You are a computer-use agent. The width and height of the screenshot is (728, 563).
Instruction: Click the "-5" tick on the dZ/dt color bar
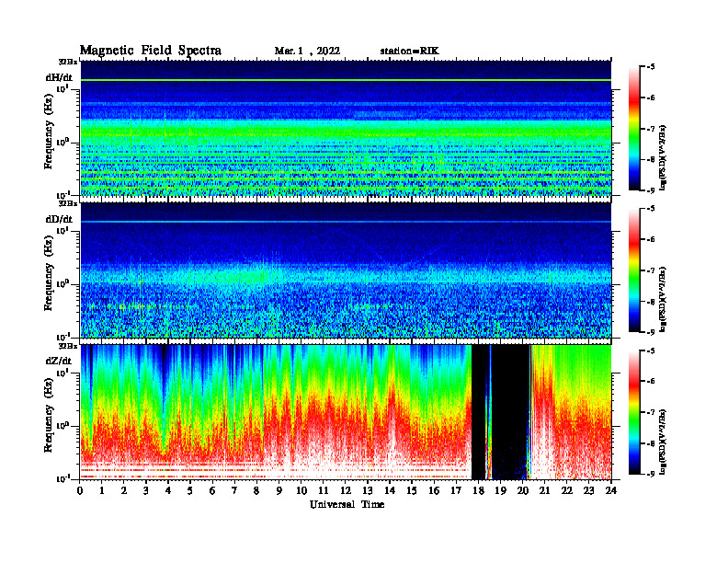pyautogui.click(x=651, y=350)
